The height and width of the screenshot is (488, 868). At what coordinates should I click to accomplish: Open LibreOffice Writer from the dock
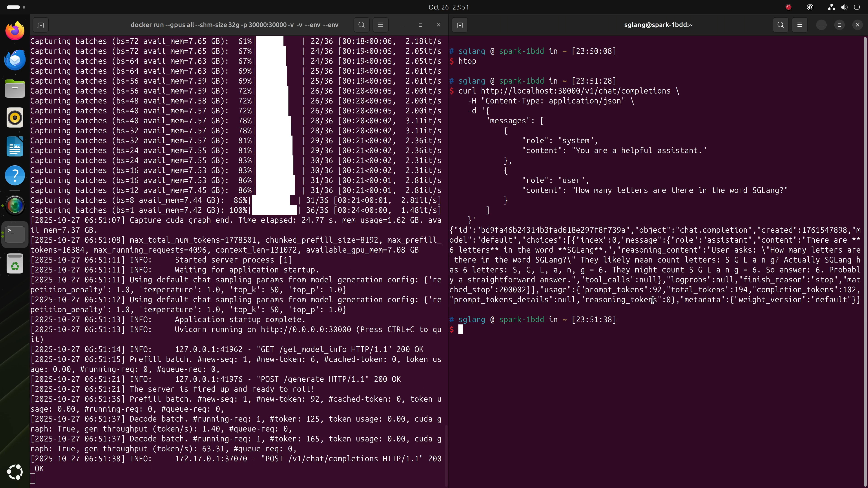click(15, 147)
